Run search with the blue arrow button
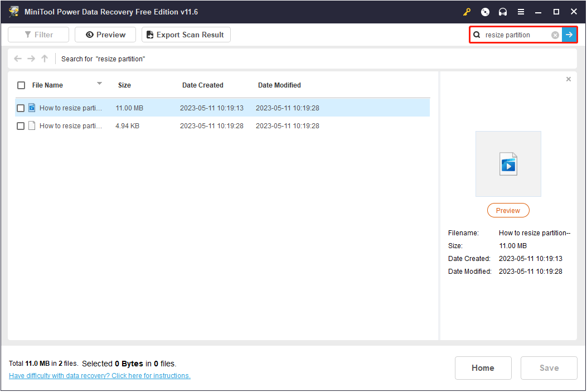 [x=569, y=35]
